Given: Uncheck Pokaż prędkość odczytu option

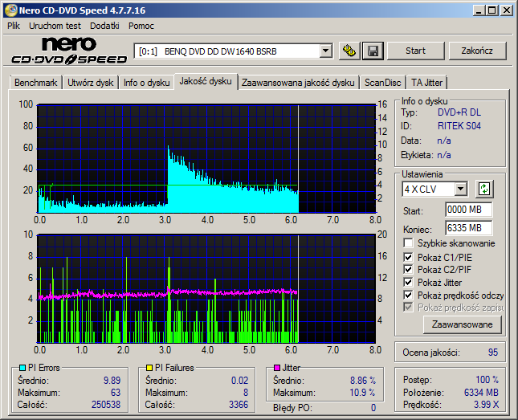Looking at the screenshot, I should [408, 295].
